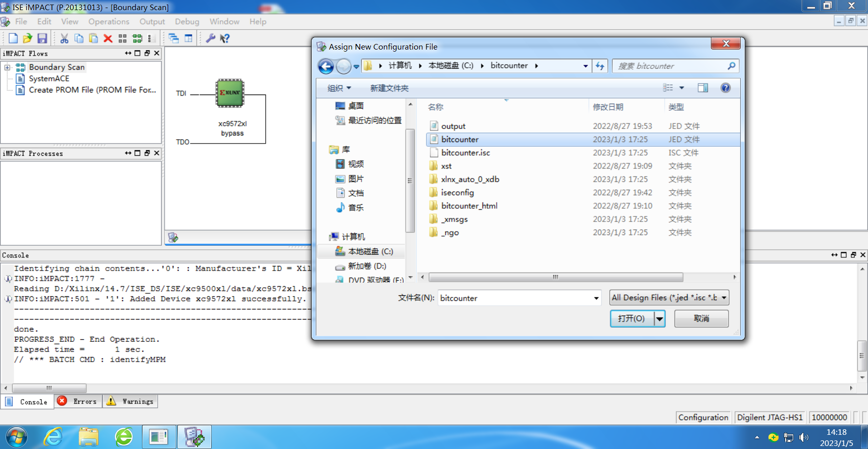Select the output JED file
Image resolution: width=868 pixels, height=449 pixels.
[453, 126]
